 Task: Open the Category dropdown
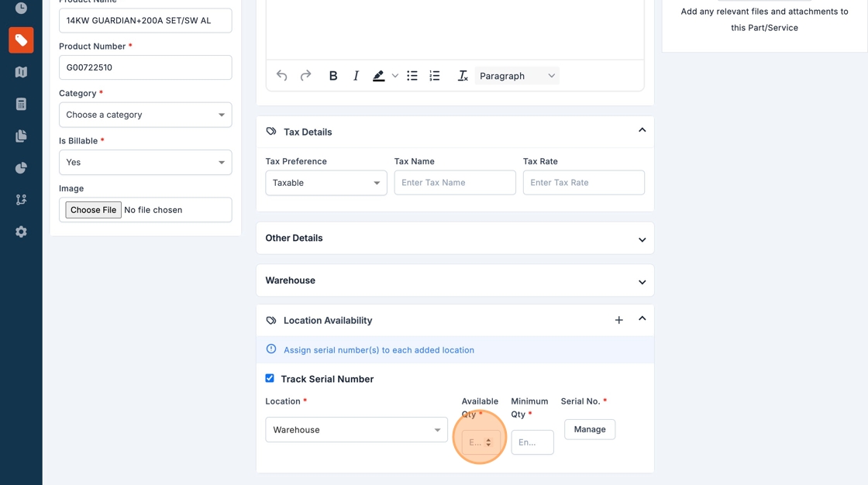pos(146,115)
